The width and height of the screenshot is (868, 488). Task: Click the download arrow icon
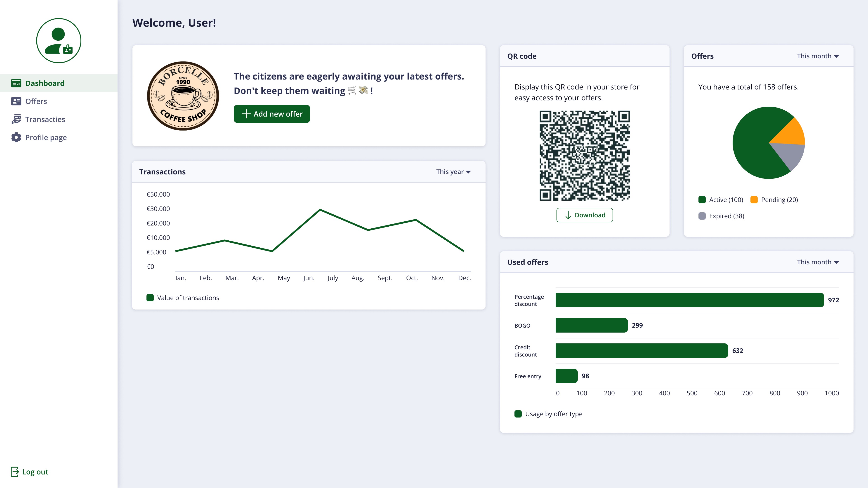[x=568, y=215]
